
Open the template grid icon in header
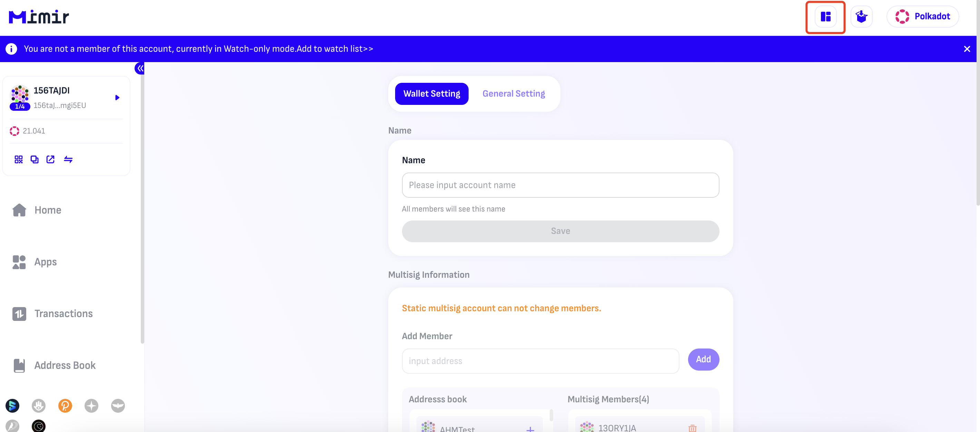(825, 17)
